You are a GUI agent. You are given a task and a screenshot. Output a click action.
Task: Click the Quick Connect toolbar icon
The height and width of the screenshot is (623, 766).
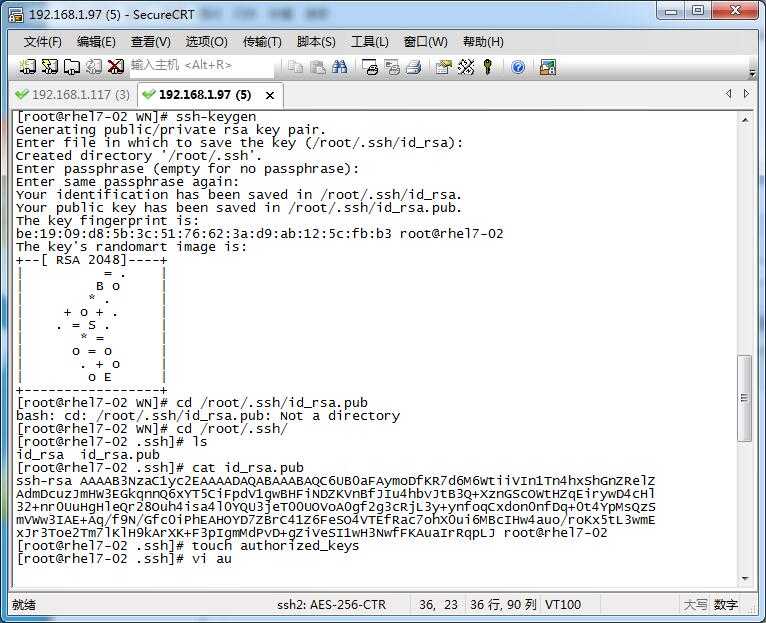click(x=49, y=66)
